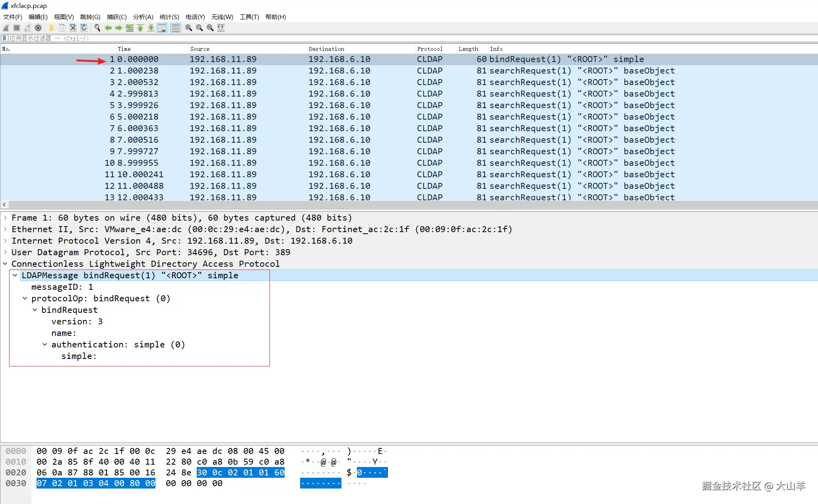This screenshot has width=818, height=504.
Task: Open the 统计(S) menu
Action: click(169, 17)
